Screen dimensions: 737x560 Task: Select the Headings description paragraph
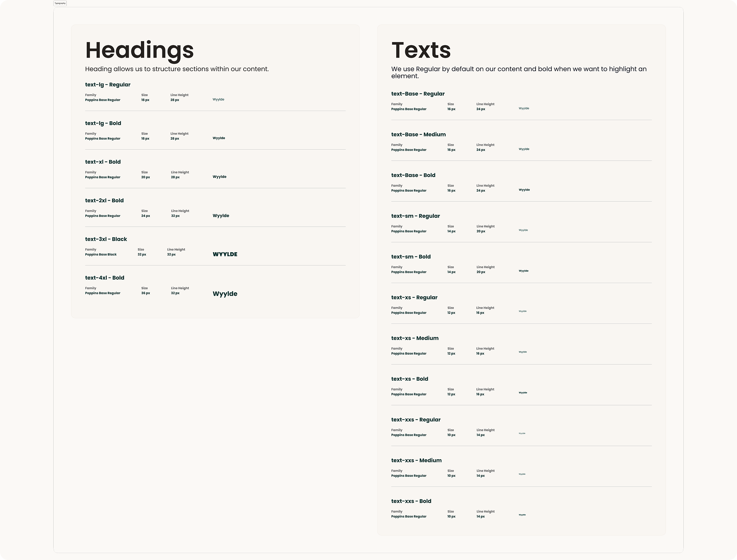point(177,69)
